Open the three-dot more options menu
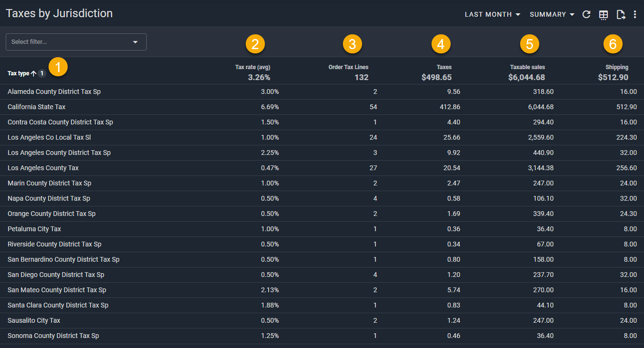 [x=635, y=14]
